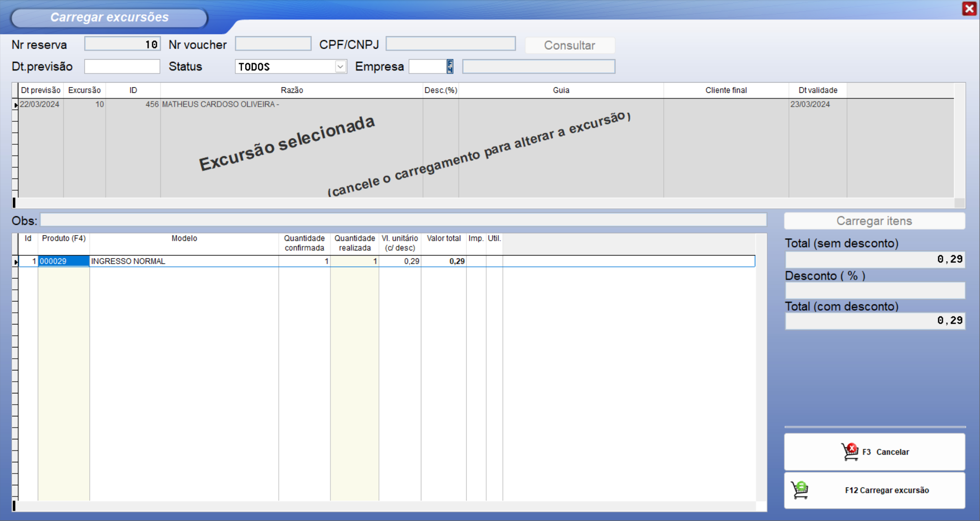Screen dimensions: 980x521
Task: Select product code 000029 cell
Action: pos(63,261)
